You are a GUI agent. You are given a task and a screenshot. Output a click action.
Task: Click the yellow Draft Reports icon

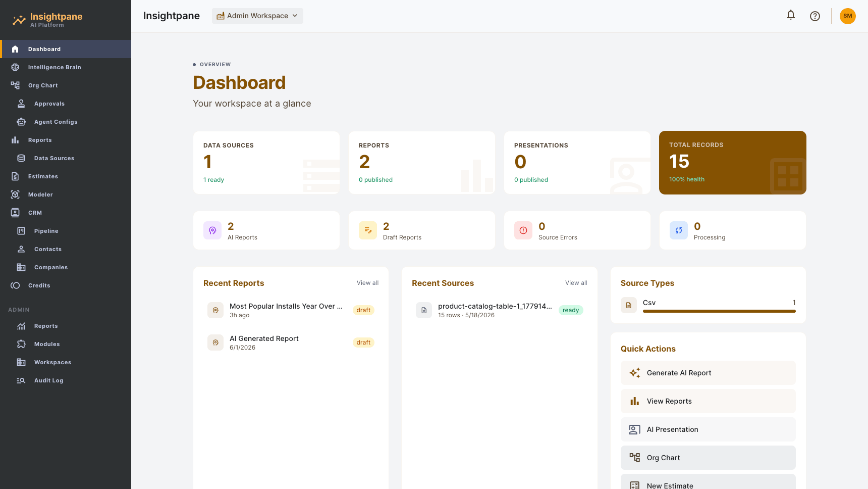pyautogui.click(x=368, y=230)
